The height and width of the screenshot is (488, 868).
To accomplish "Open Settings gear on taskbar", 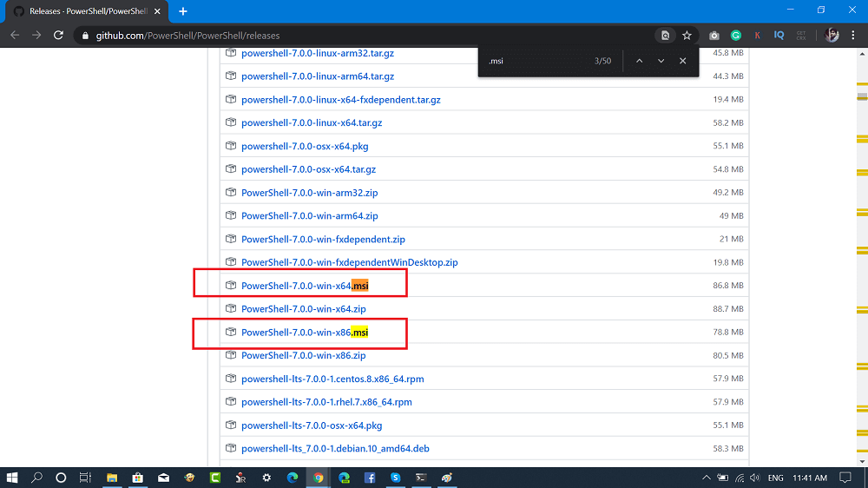I will pyautogui.click(x=266, y=478).
